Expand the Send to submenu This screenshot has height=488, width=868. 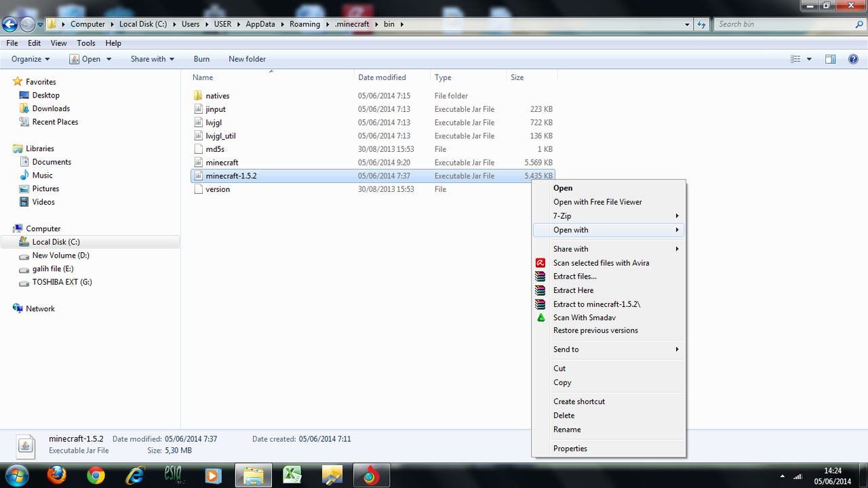click(677, 349)
